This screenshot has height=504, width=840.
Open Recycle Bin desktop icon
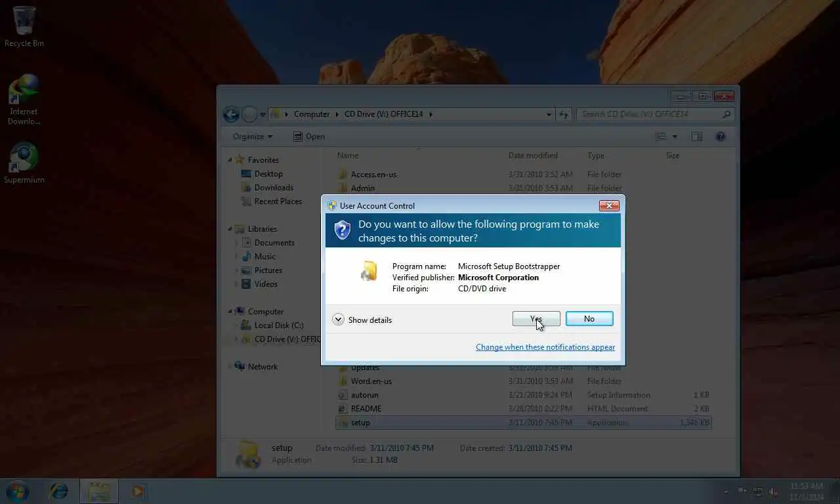tap(24, 26)
